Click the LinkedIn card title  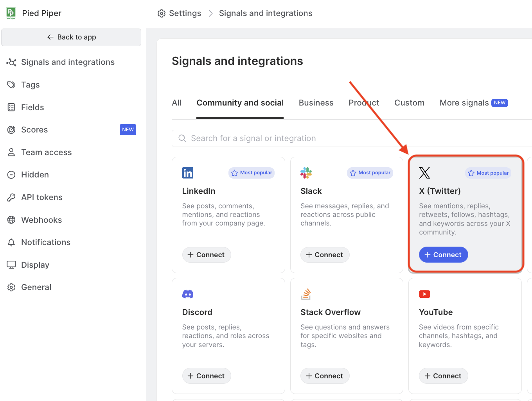point(199,191)
